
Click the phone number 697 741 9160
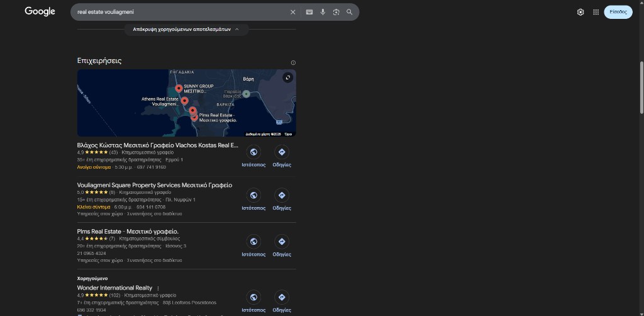point(153,167)
